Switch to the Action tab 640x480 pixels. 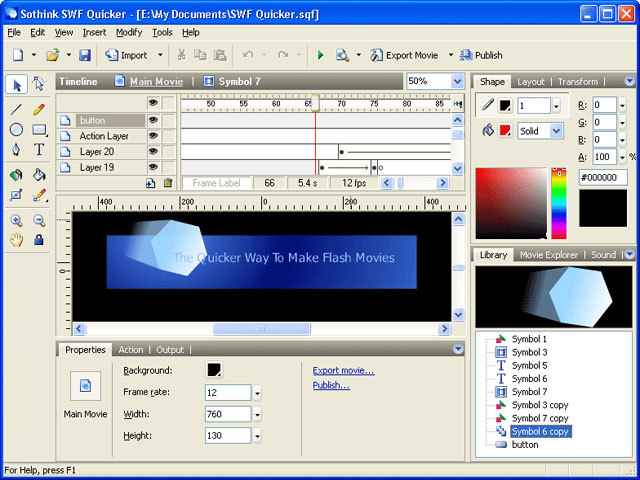click(131, 350)
